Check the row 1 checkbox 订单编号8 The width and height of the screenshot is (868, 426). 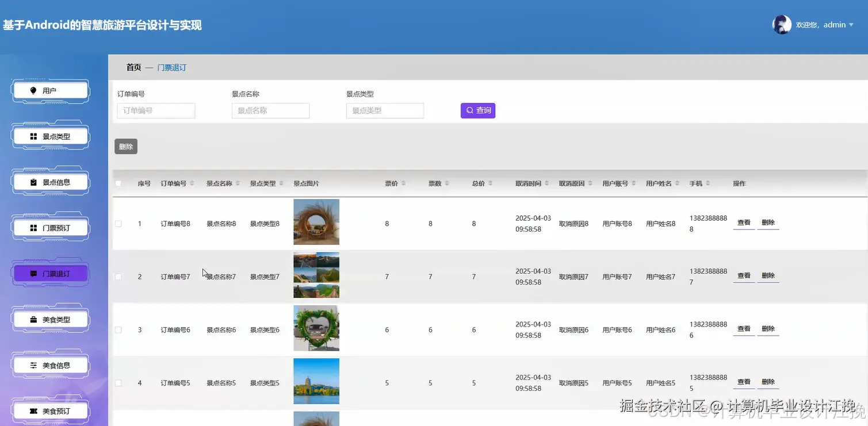118,224
